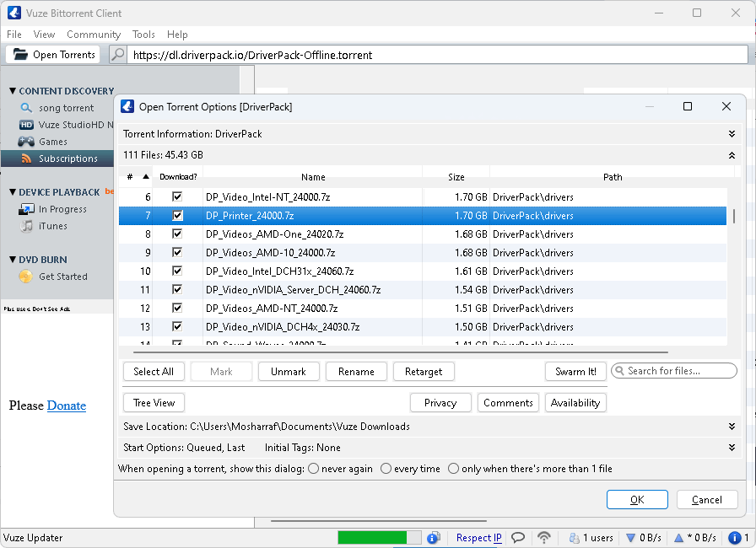Screen dimensions: 756x548
Task: Click the In Progress device icon
Action: pos(26,209)
